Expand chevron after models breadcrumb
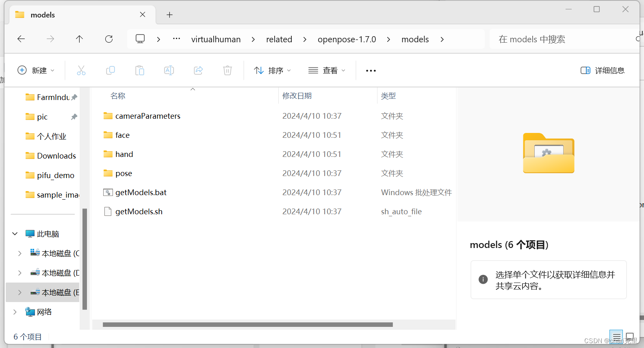This screenshot has width=644, height=348. [442, 39]
